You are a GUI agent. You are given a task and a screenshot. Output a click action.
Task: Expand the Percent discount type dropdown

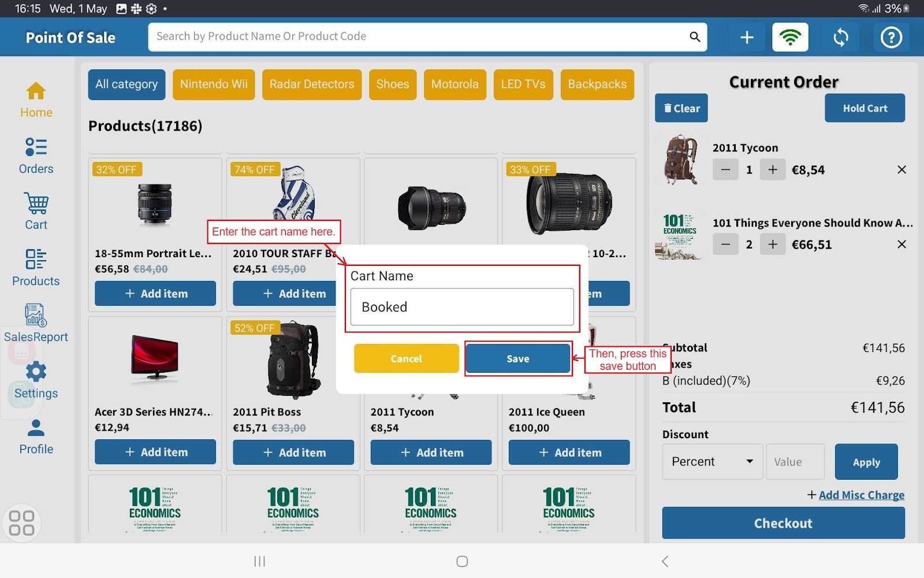712,462
